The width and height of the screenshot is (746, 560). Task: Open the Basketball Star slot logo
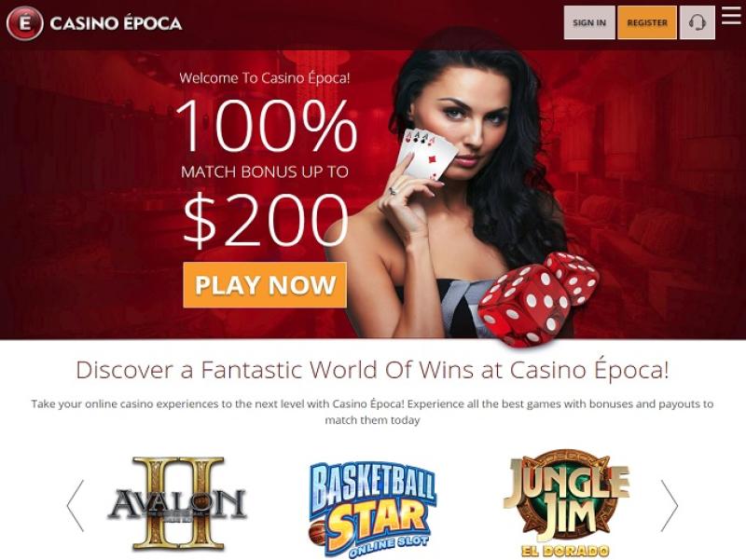click(372, 509)
